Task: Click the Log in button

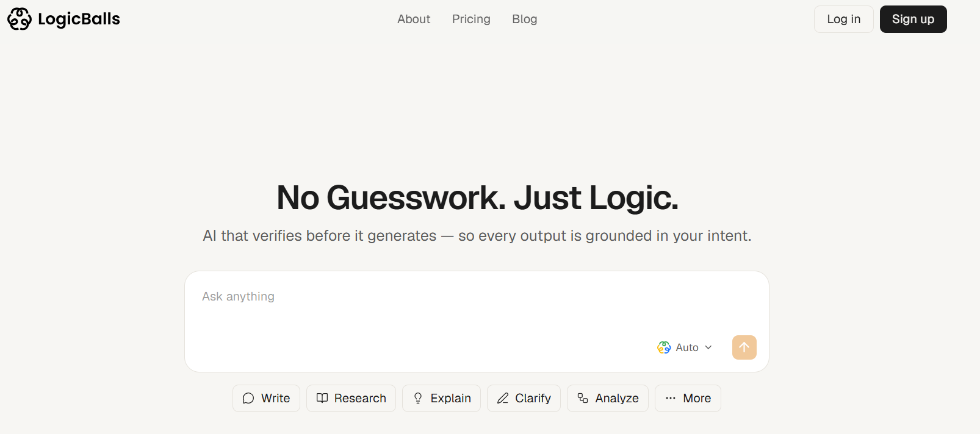Action: (843, 20)
